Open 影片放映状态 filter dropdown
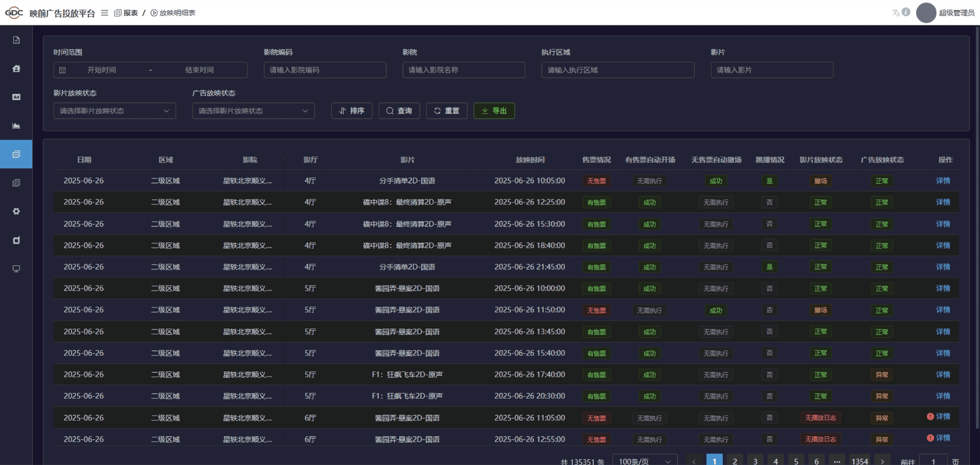Screen dimensions: 980x465 (x=114, y=111)
